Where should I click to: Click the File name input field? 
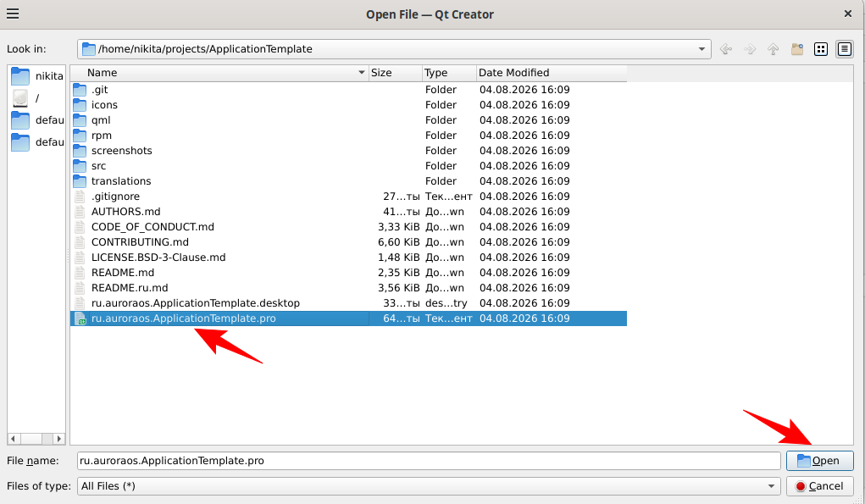pyautogui.click(x=429, y=461)
